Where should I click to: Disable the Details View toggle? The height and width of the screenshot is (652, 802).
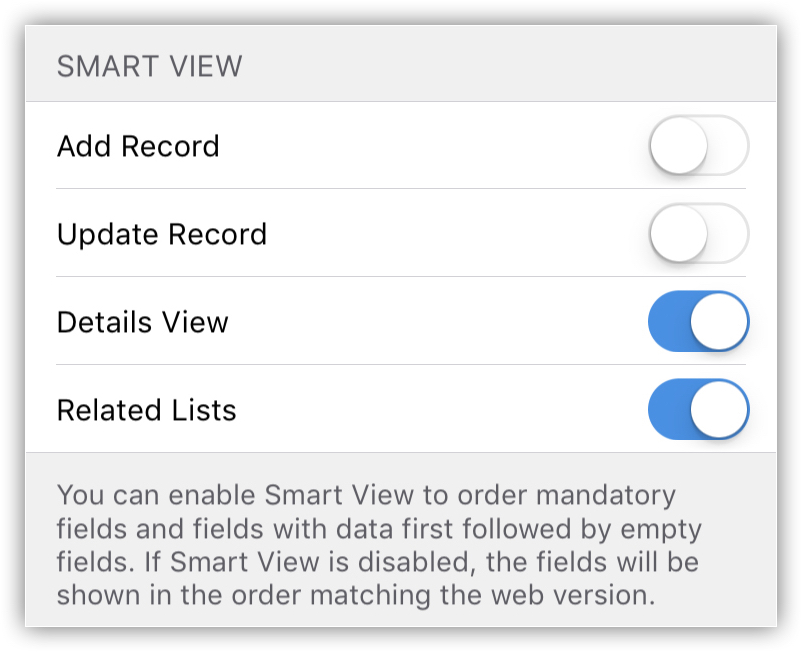tap(698, 322)
